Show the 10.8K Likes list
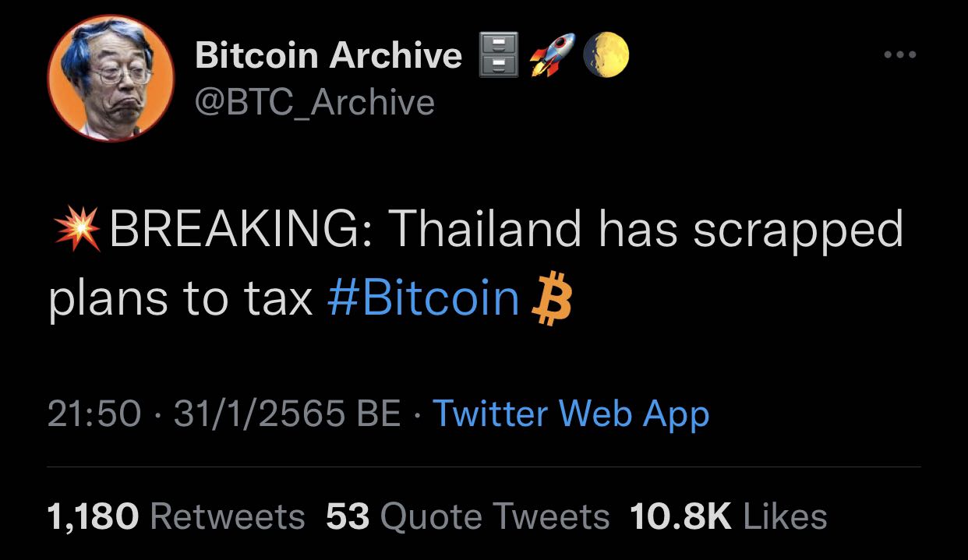 click(728, 516)
